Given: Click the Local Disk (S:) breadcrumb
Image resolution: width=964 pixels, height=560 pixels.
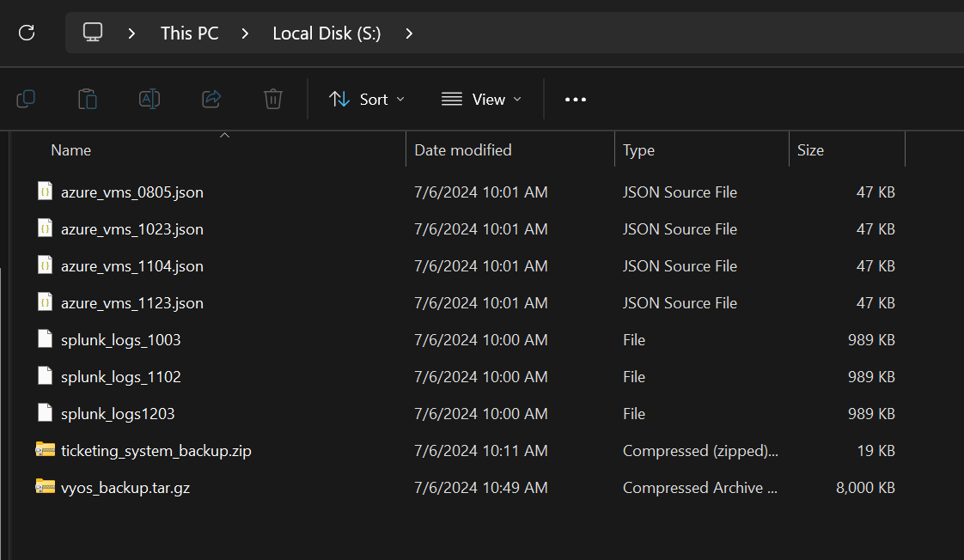Looking at the screenshot, I should (326, 33).
